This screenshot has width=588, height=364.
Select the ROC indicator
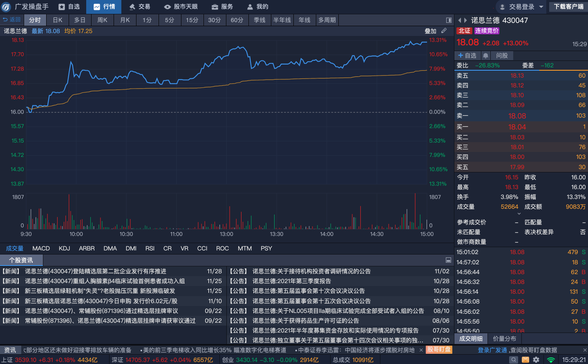click(223, 248)
